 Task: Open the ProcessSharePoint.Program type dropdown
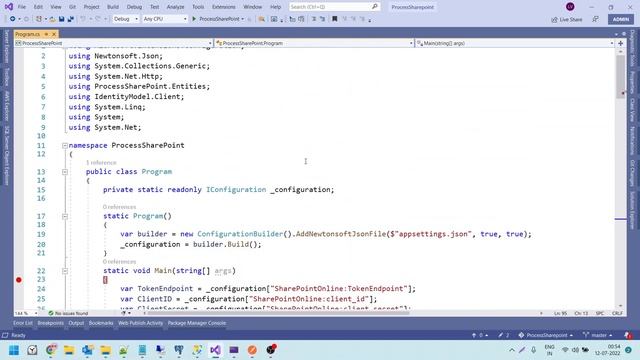[x=314, y=43]
